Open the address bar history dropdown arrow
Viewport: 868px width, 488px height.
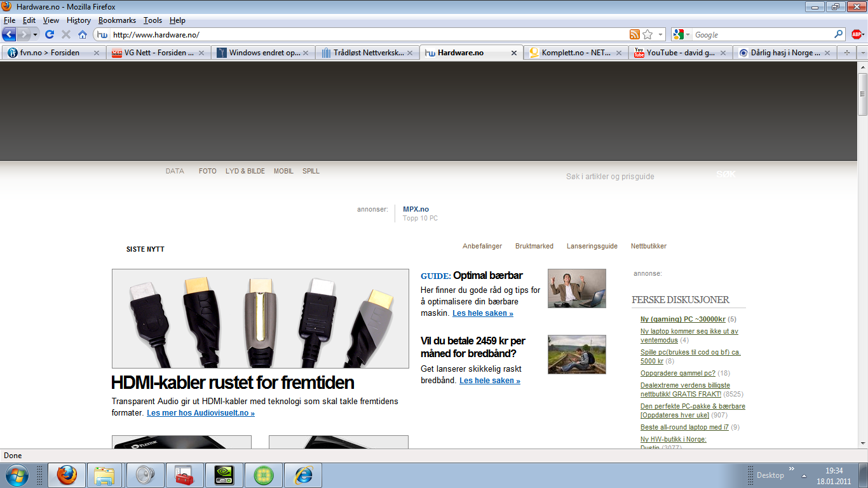(661, 34)
